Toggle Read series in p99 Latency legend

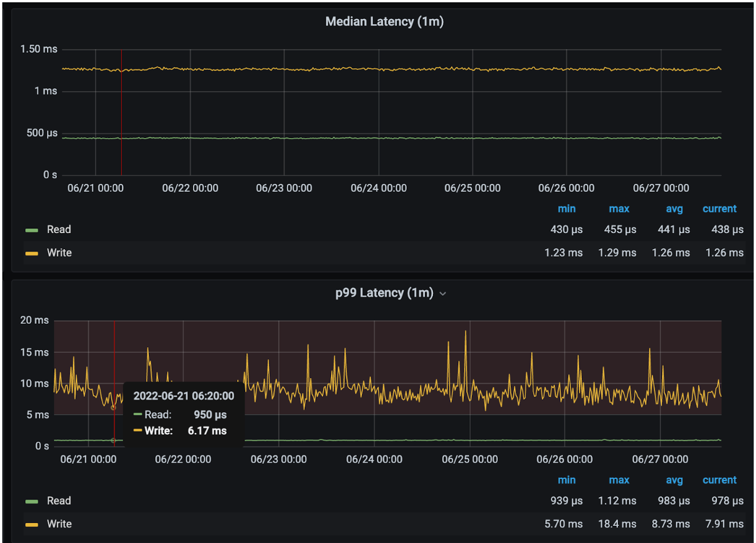59,501
